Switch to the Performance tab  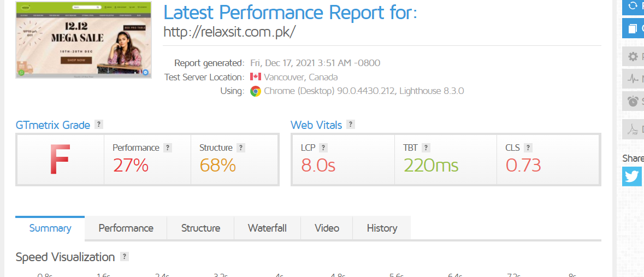(126, 228)
